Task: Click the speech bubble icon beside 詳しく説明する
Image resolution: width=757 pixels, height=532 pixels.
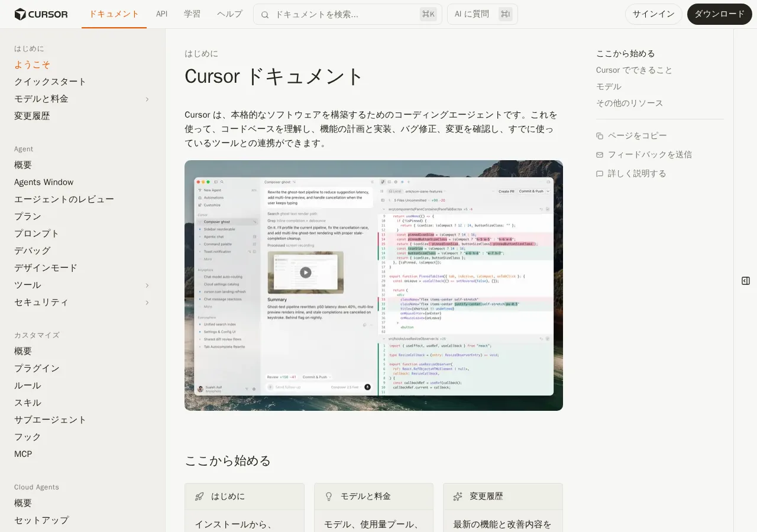Action: pos(600,174)
